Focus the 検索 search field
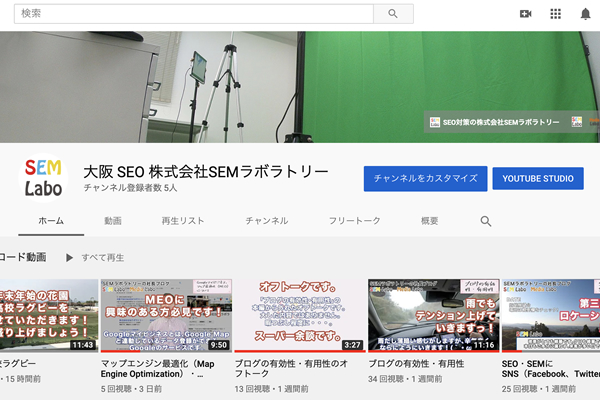The height and width of the screenshot is (400, 600). point(194,14)
